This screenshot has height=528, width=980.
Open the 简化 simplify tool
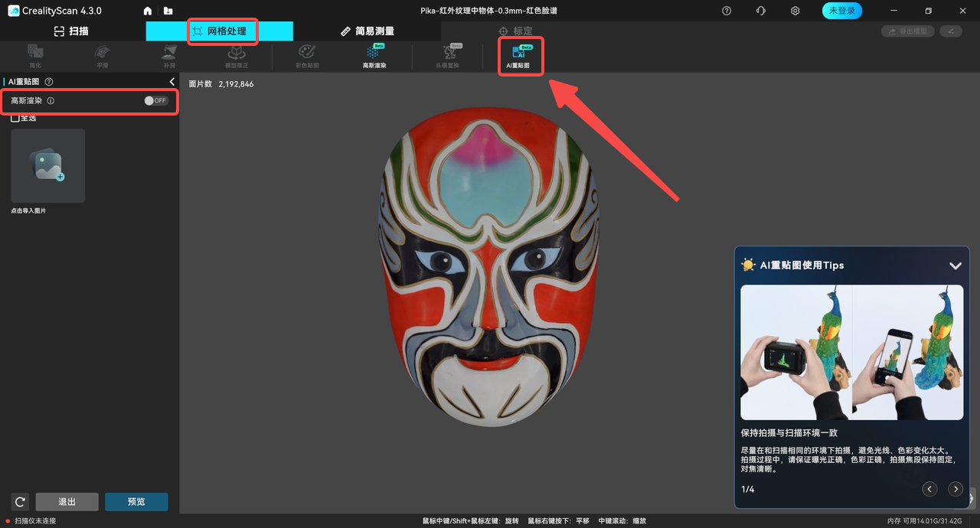tap(35, 57)
